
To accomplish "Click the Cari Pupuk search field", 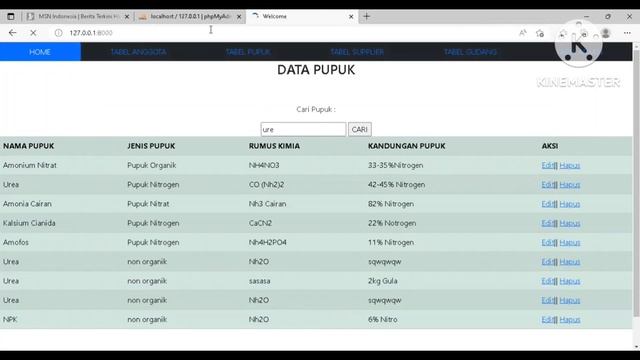I will [x=303, y=129].
